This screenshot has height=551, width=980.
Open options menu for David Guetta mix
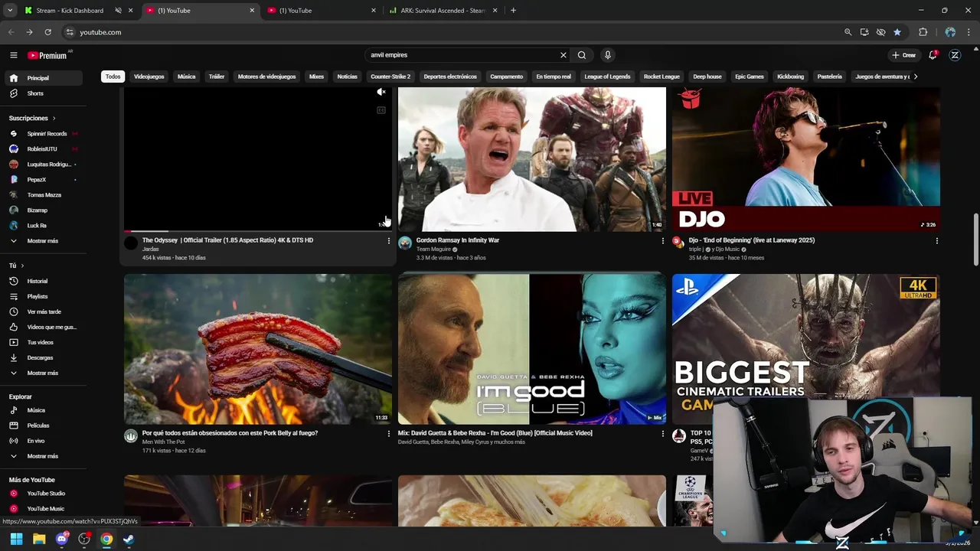[662, 434]
